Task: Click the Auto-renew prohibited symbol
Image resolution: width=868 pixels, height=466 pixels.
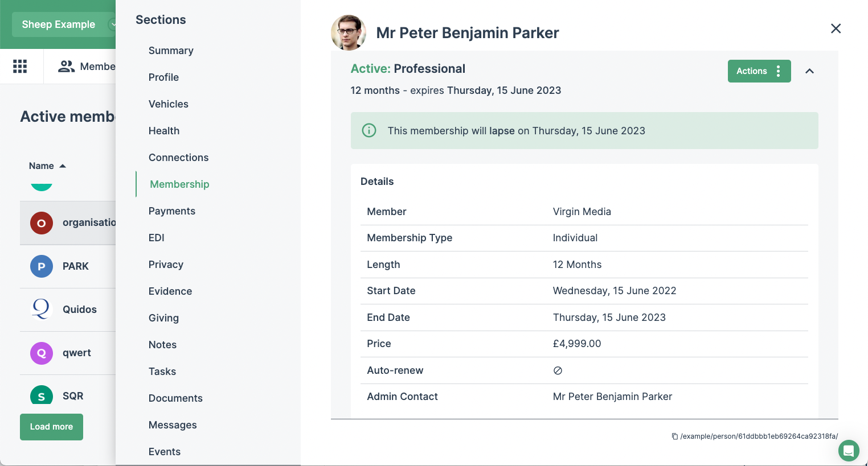Action: [x=558, y=370]
